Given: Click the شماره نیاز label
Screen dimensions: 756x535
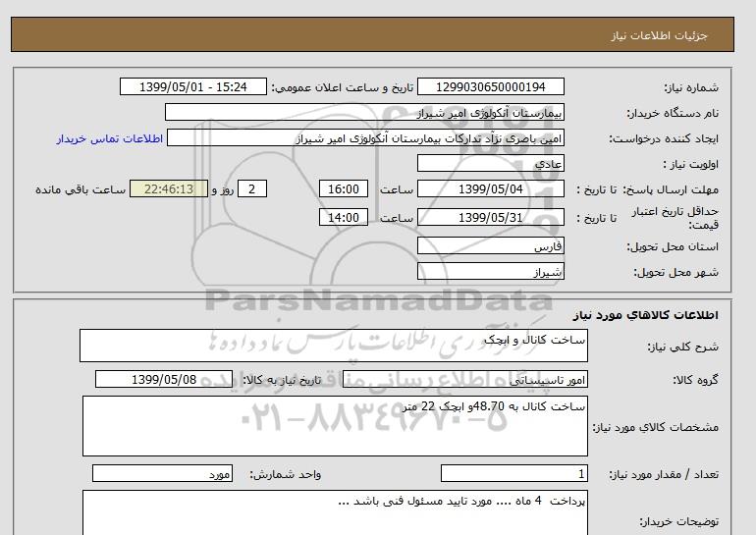Looking at the screenshot, I should tap(691, 87).
